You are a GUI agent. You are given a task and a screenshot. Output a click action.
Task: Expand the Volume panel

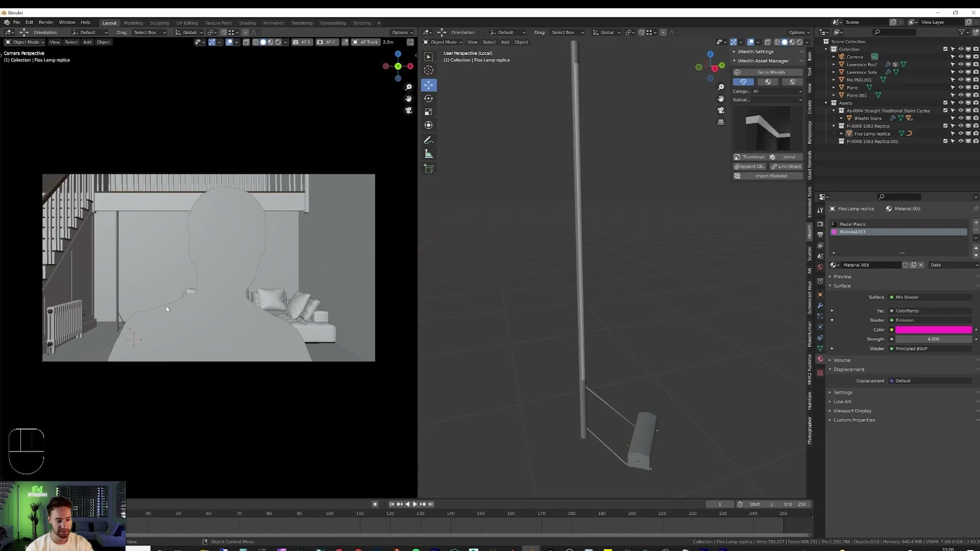842,360
